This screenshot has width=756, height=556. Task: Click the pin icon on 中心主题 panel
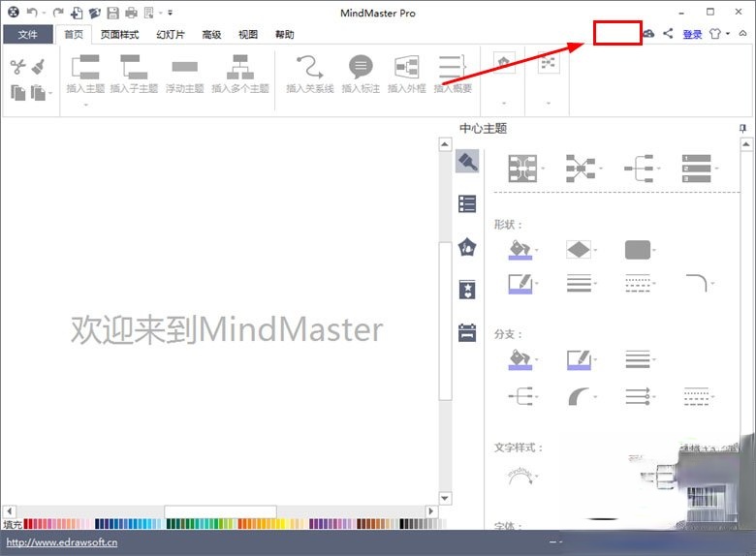pyautogui.click(x=743, y=128)
